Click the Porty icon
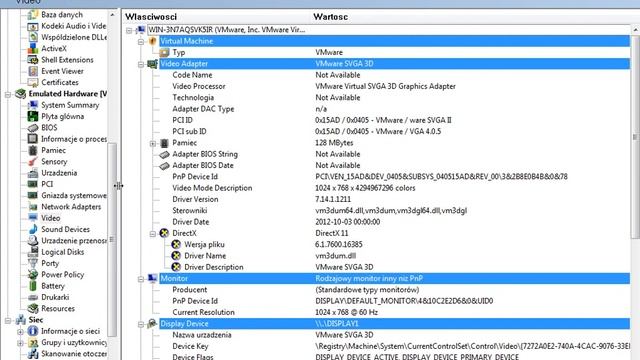Screen dimensions: 640x360 point(33,263)
